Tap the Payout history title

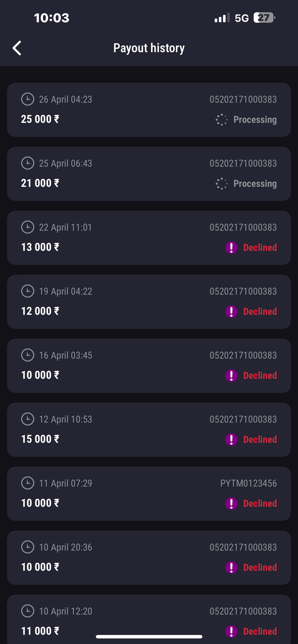149,48
